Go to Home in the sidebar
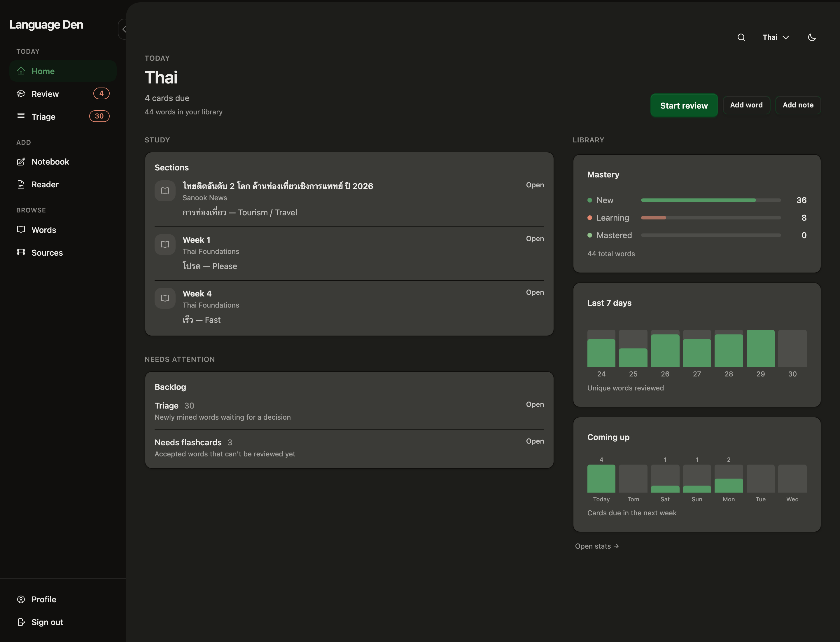 coord(63,71)
